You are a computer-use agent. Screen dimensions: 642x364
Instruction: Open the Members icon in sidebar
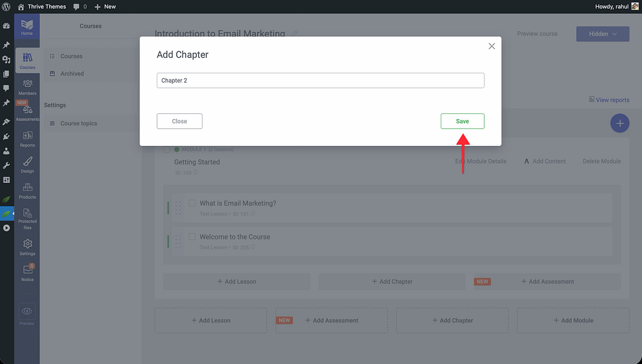point(28,86)
